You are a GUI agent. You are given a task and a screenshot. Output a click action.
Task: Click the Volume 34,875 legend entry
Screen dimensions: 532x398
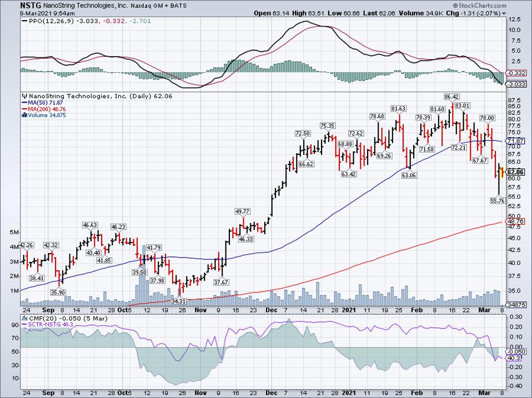coord(47,115)
